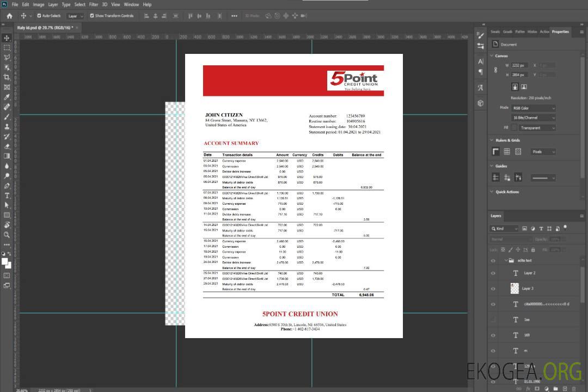
Task: Click the create new group folder icon
Action: [x=556, y=389]
